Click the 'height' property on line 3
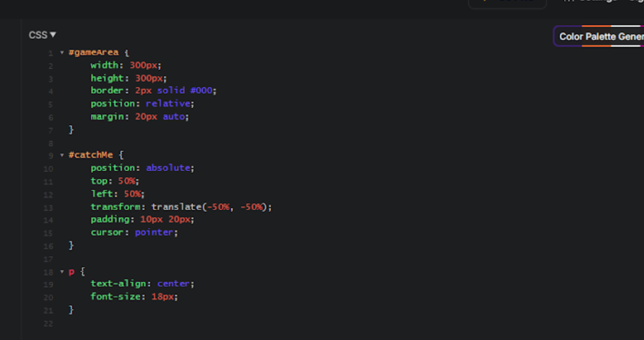This screenshot has width=644, height=340. click(107, 78)
